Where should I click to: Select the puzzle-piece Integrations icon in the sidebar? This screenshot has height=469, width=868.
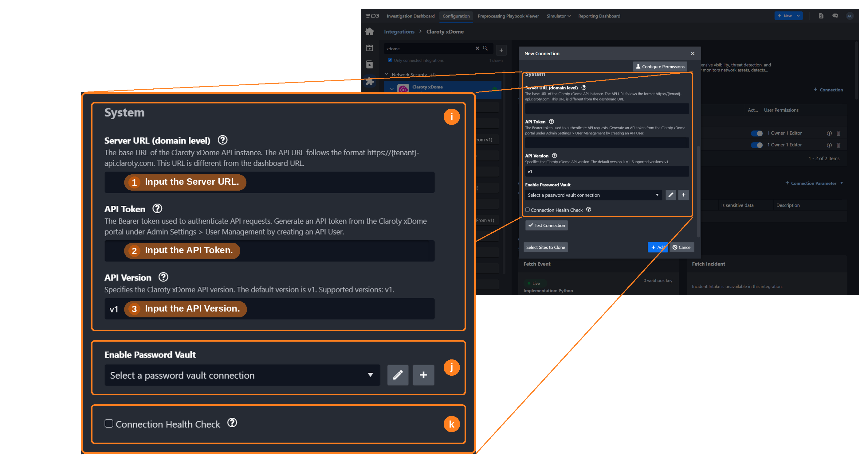tap(370, 81)
